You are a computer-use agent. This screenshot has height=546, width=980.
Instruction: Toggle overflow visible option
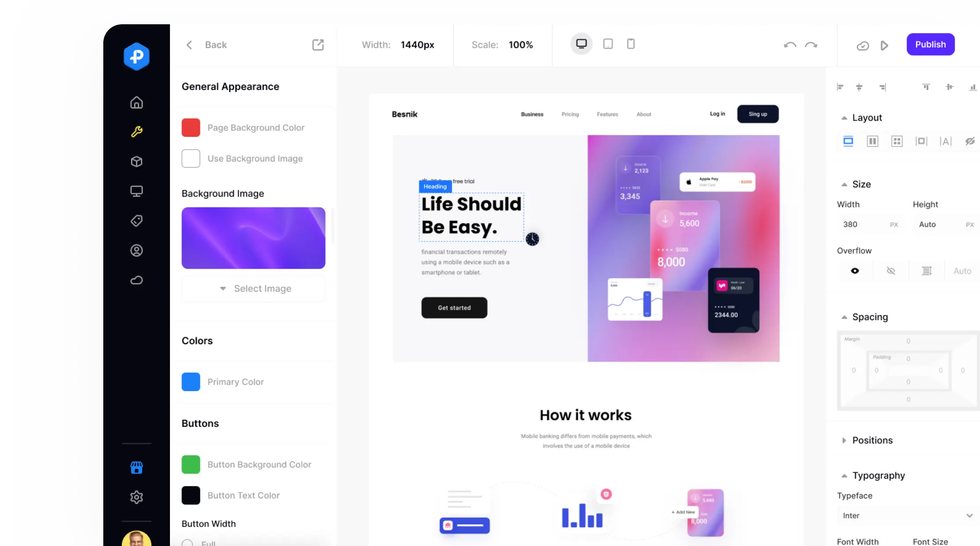tap(855, 270)
